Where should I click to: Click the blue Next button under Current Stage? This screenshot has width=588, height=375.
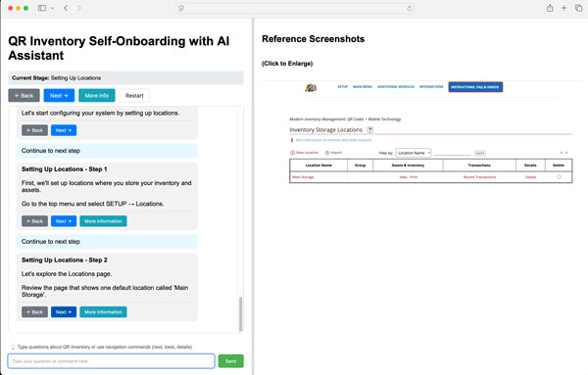(59, 96)
